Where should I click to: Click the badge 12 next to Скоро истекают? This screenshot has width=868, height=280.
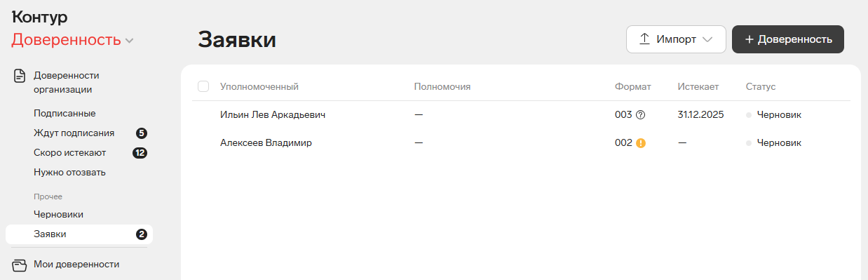[140, 152]
